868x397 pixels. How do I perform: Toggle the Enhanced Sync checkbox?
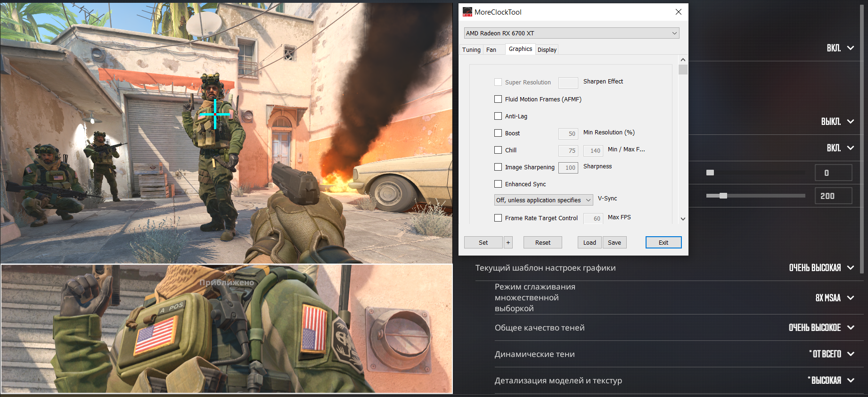pyautogui.click(x=498, y=184)
